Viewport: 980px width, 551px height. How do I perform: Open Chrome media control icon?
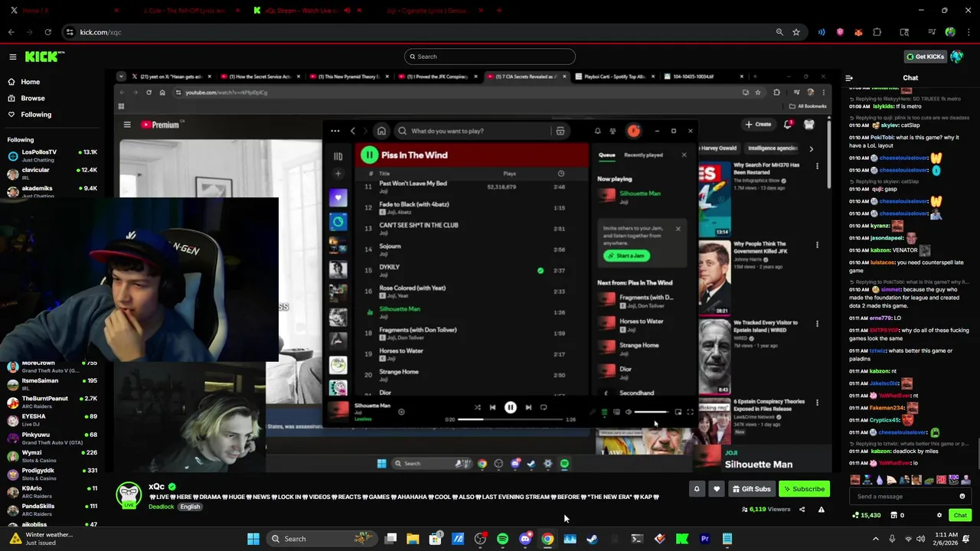tap(932, 32)
